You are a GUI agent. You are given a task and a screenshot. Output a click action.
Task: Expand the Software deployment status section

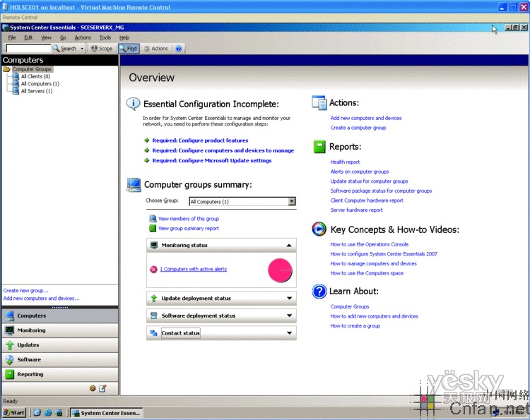point(289,316)
